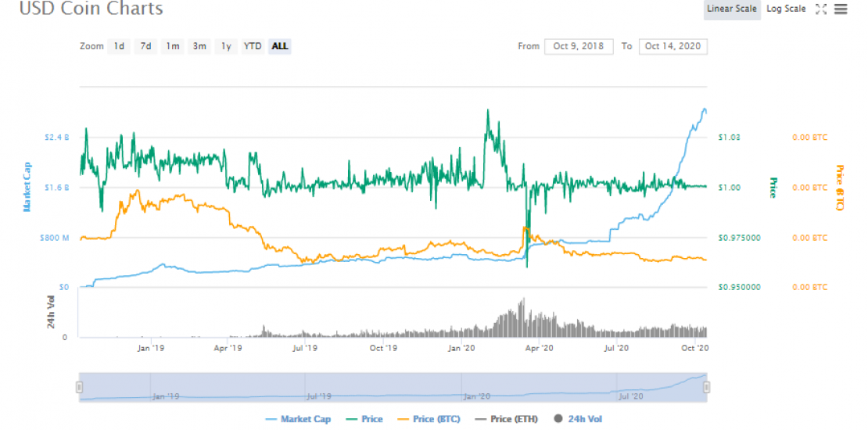868x430 pixels.
Task: Choose the 3m zoom range
Action: pyautogui.click(x=199, y=46)
